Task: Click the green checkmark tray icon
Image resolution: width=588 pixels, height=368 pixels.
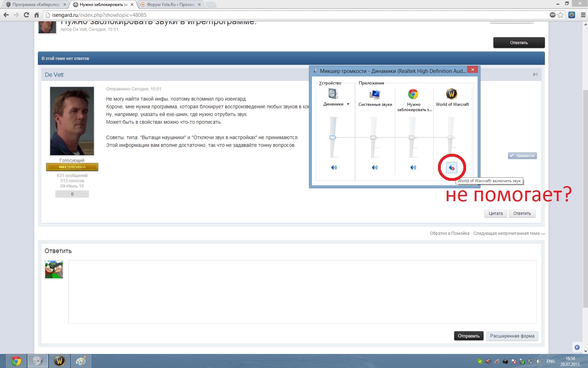Action: tap(480, 361)
